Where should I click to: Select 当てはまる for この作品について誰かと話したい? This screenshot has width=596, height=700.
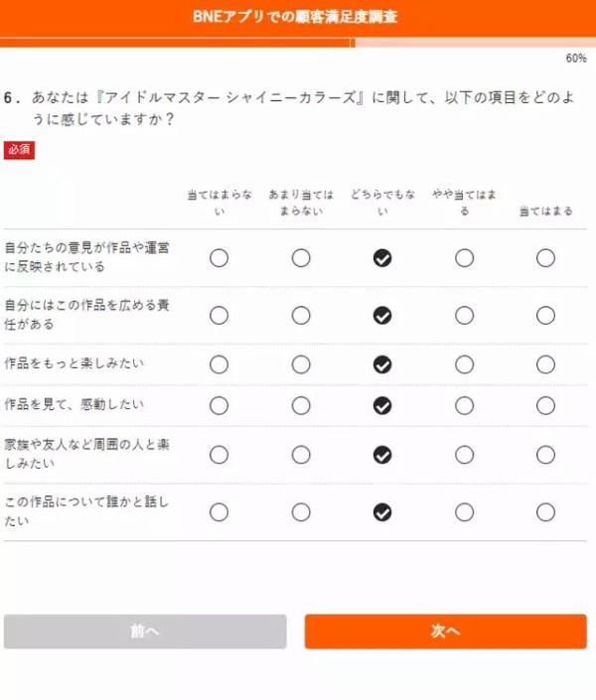545,512
